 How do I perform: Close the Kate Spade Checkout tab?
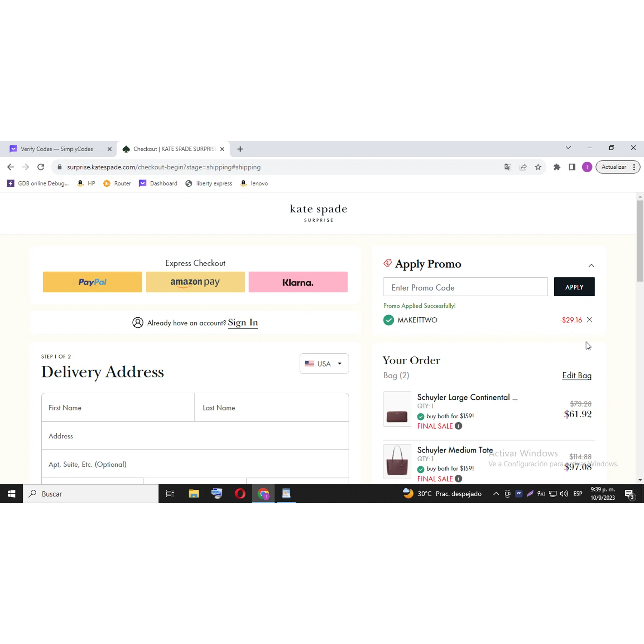pos(222,149)
